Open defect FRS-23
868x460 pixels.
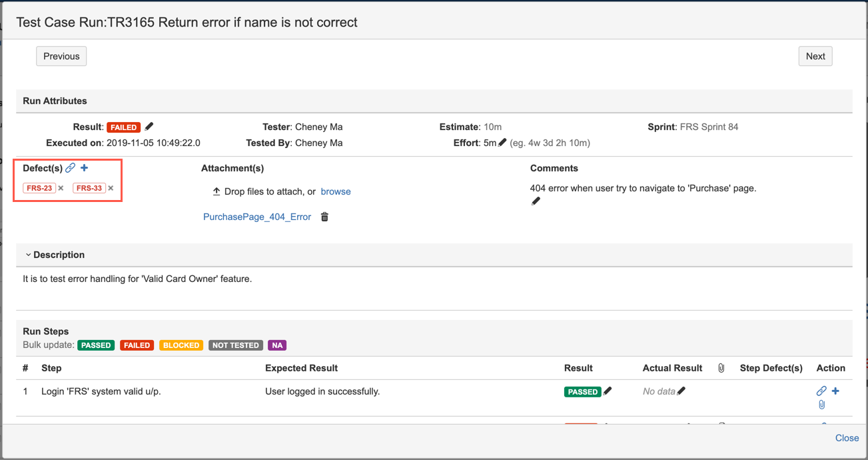point(39,188)
